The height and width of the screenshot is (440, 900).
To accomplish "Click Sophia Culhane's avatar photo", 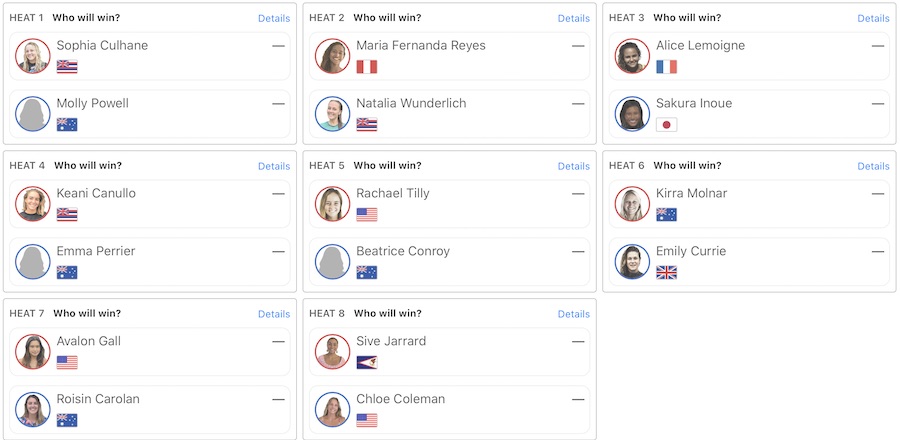I will pos(33,56).
